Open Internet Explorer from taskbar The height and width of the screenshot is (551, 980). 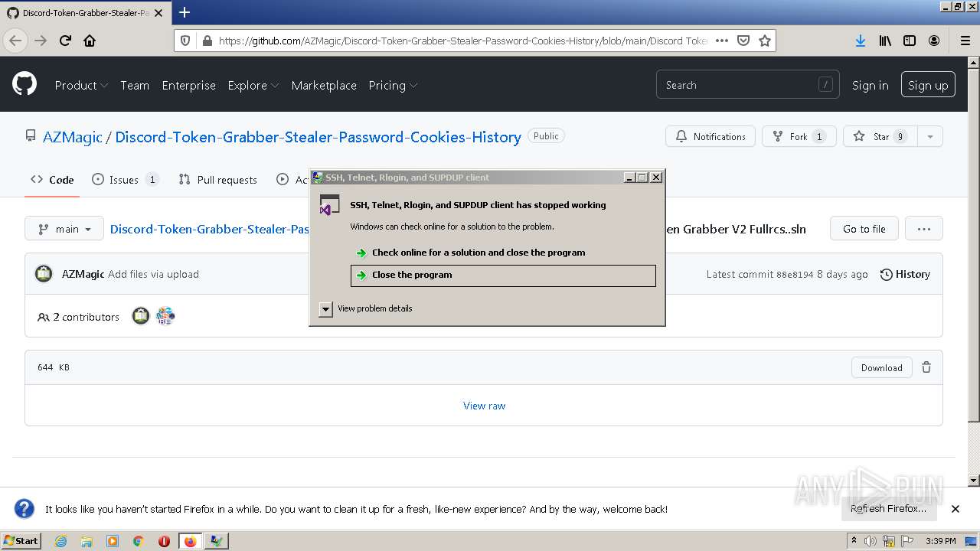point(60,541)
